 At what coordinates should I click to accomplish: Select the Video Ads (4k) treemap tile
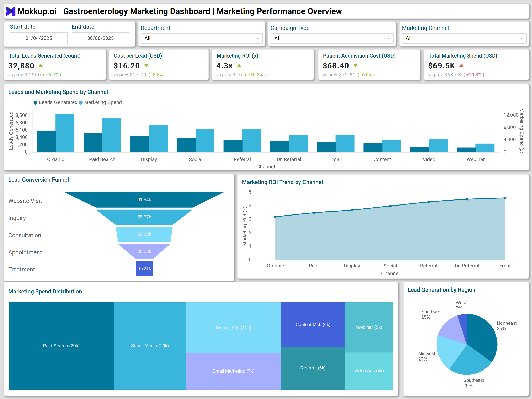coord(369,371)
